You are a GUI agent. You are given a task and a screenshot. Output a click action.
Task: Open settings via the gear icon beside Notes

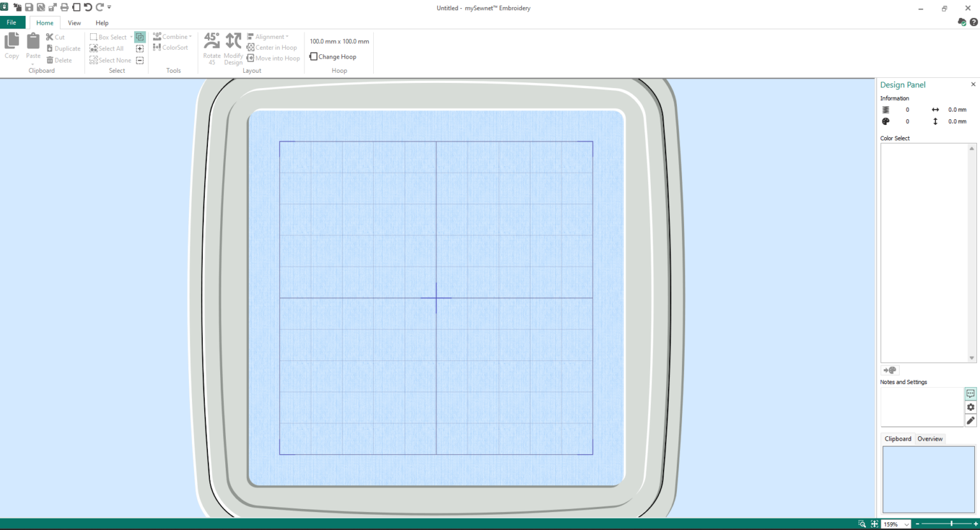pos(971,408)
